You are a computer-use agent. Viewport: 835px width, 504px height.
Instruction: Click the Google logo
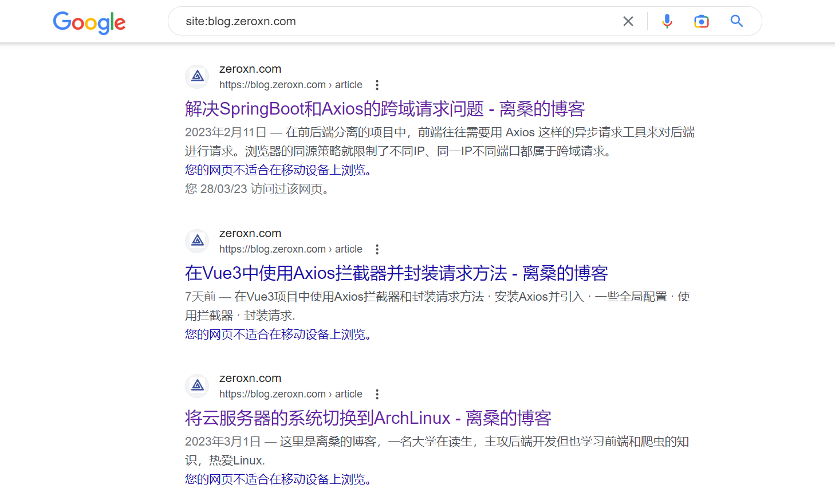89,22
